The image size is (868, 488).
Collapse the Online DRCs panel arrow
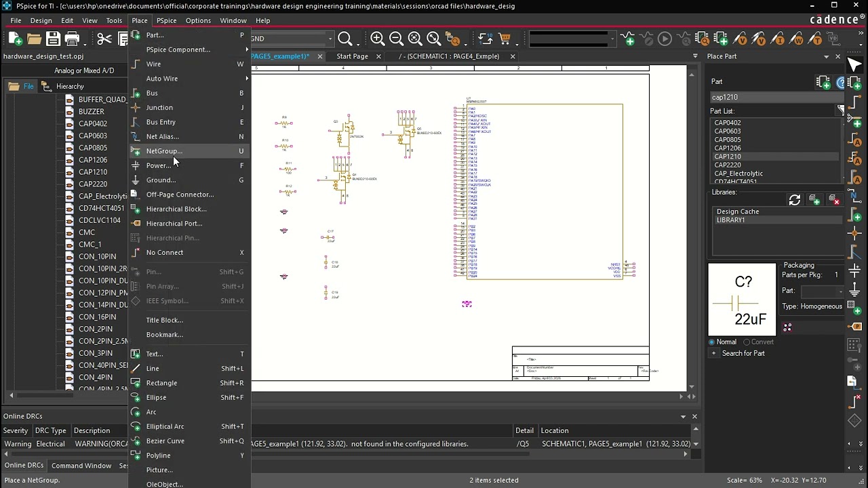click(x=684, y=416)
